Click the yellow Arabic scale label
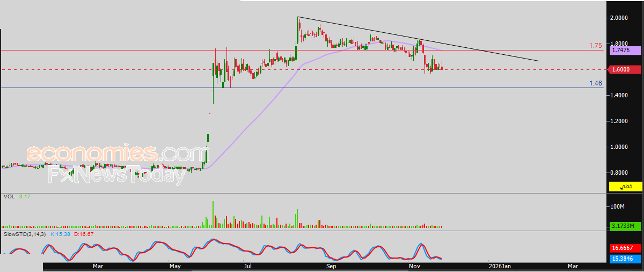 [625, 187]
